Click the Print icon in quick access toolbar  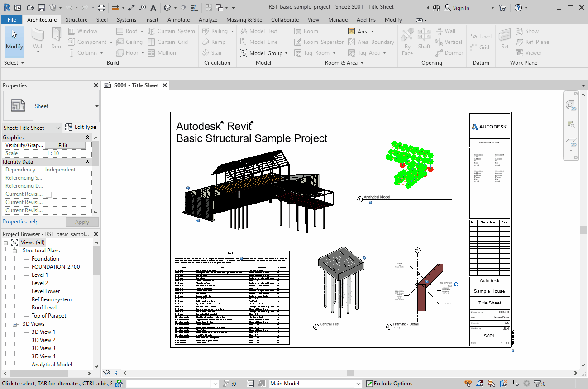(x=101, y=8)
